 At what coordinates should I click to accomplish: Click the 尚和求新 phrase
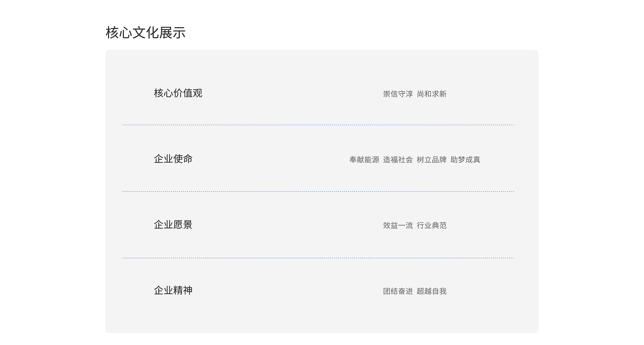pos(432,94)
